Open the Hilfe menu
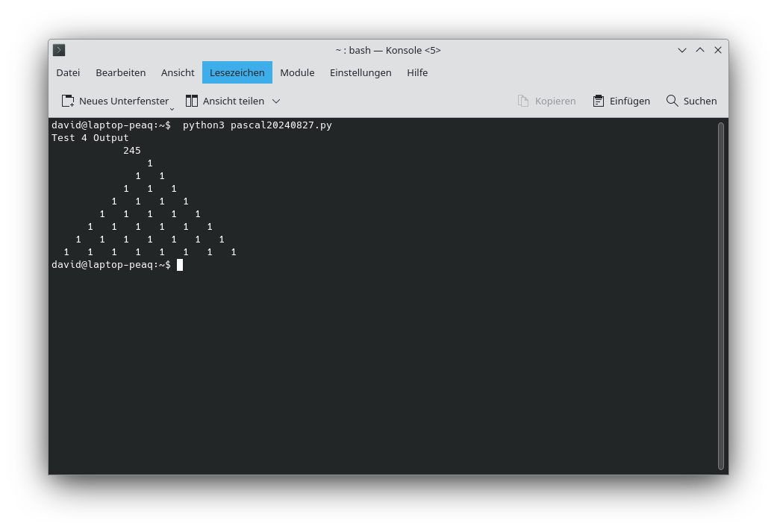777x532 pixels. click(x=417, y=72)
